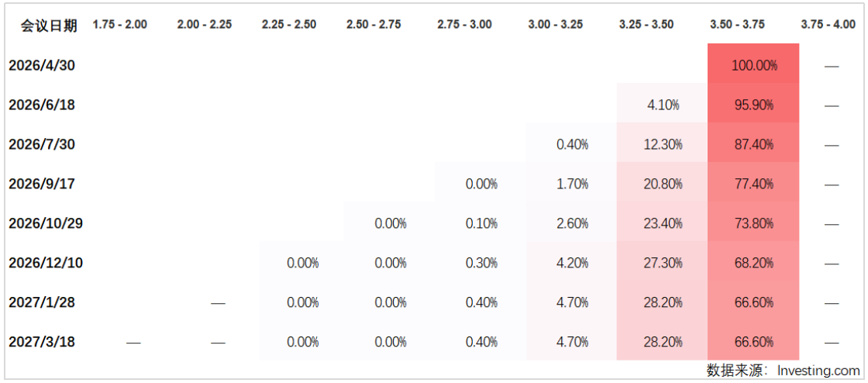Select the 1.75 - 2.00 column header

(119, 25)
